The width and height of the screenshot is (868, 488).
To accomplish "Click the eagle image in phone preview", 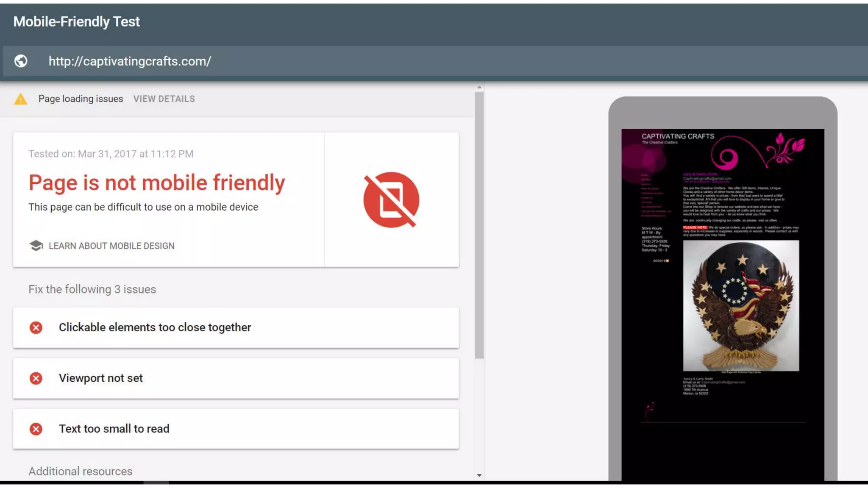I will 741,306.
